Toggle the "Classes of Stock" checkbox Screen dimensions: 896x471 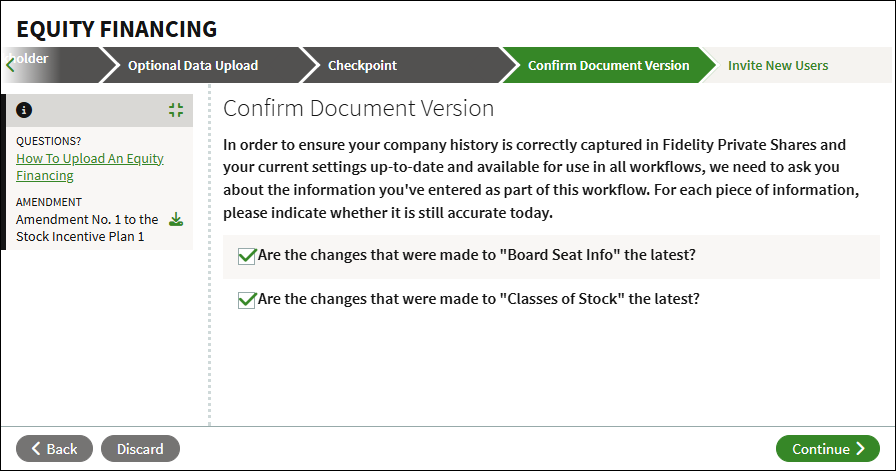pos(246,300)
